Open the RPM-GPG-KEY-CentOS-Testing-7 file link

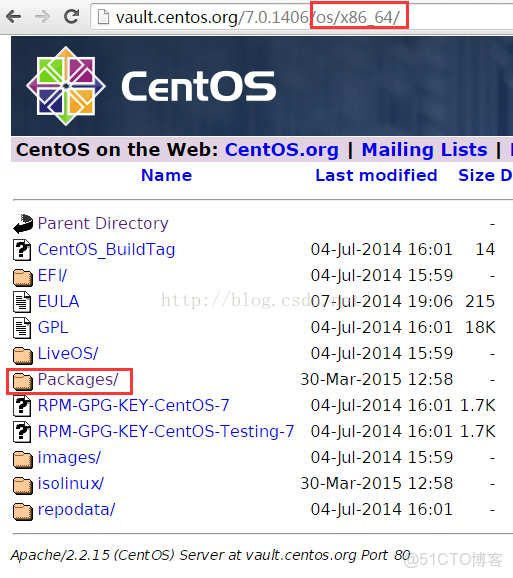pos(166,431)
